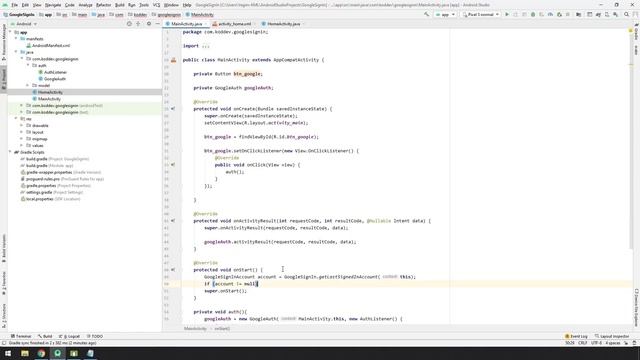This screenshot has height=360, width=640.
Task: Click the scroll-from-source target icon in Project panel
Action: click(129, 24)
